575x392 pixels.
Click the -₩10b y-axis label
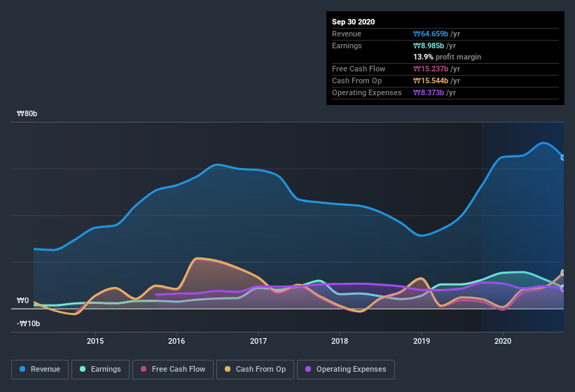click(28, 323)
